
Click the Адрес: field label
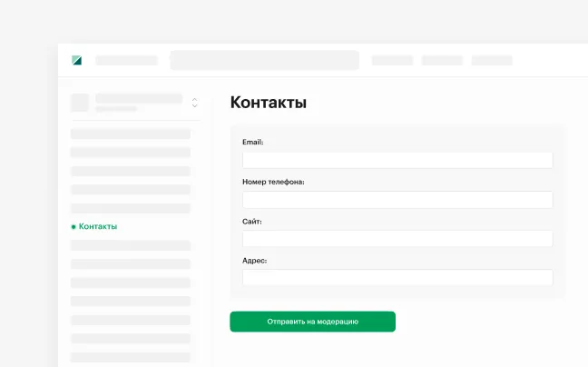pyautogui.click(x=255, y=261)
